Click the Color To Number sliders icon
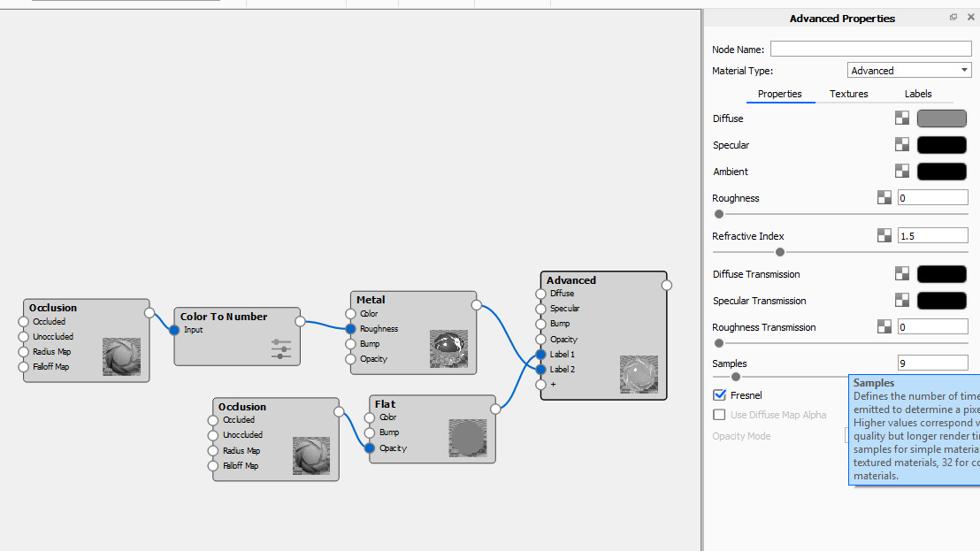Screen dimensions: 980x551 [281, 348]
